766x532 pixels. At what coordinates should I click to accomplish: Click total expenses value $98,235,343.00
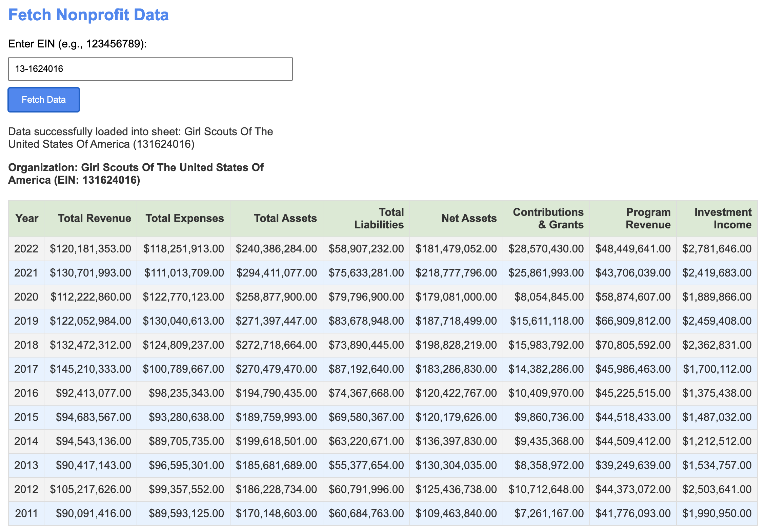(x=184, y=393)
